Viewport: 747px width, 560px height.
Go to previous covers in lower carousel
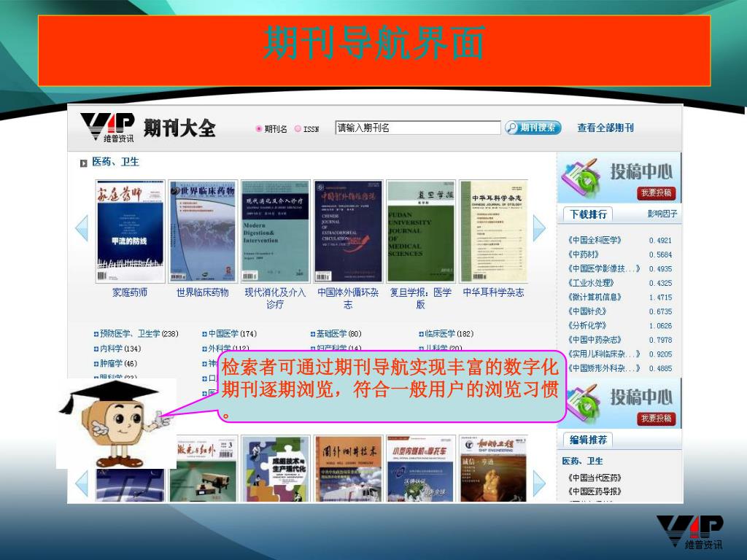[82, 483]
